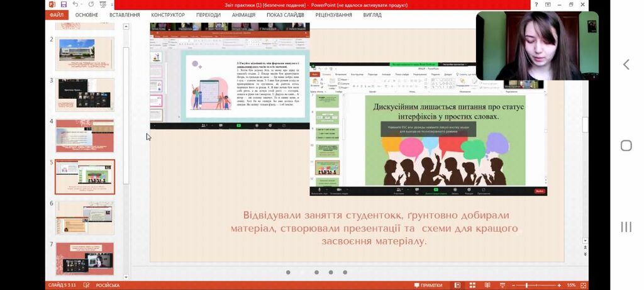Toggle ribbon display options
This screenshot has height=290, width=644.
pos(548,4)
